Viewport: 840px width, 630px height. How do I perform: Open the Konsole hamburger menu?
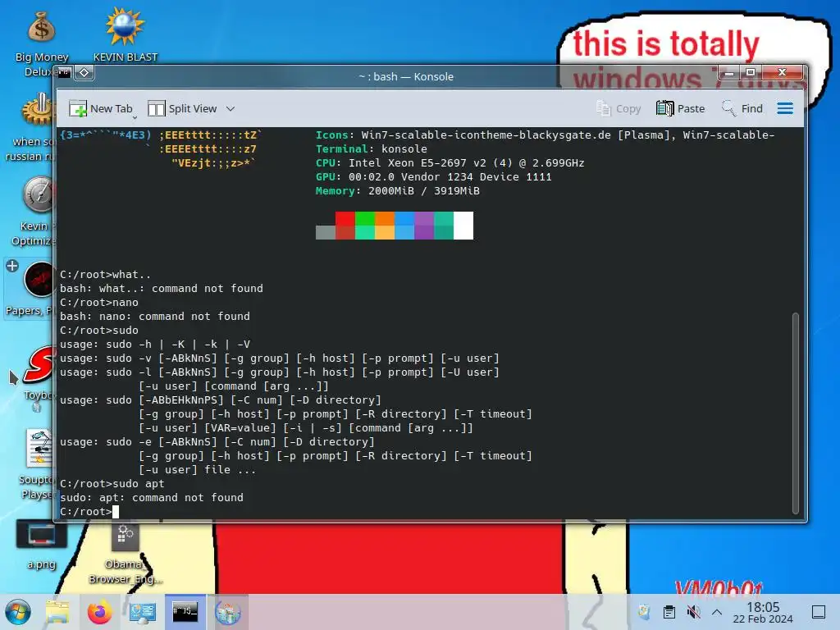point(785,109)
